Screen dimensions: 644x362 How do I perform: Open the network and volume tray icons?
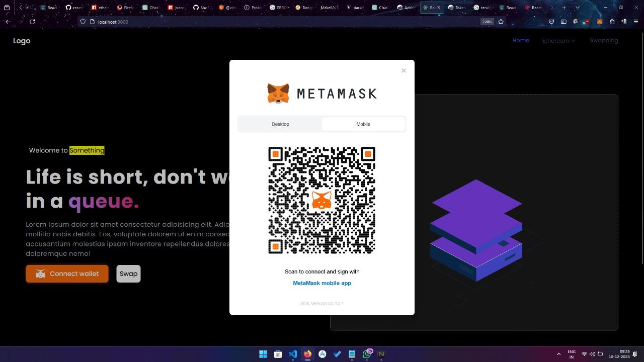tap(592, 354)
